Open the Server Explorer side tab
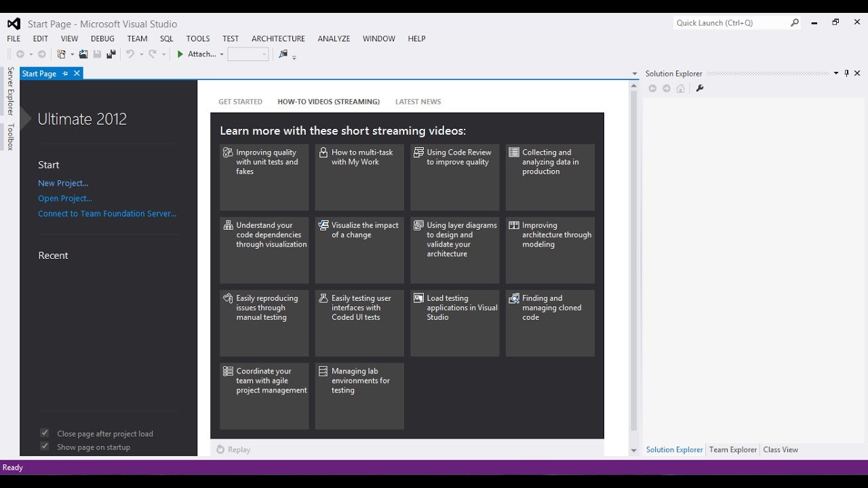Viewport: 868px width, 488px height. (x=10, y=91)
